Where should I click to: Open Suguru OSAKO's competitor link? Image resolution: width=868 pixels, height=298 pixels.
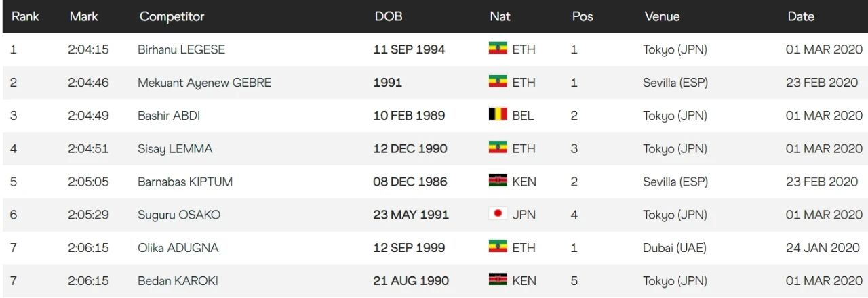click(x=179, y=215)
